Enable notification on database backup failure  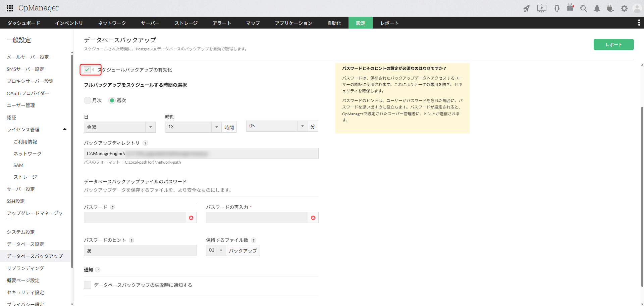point(88,285)
